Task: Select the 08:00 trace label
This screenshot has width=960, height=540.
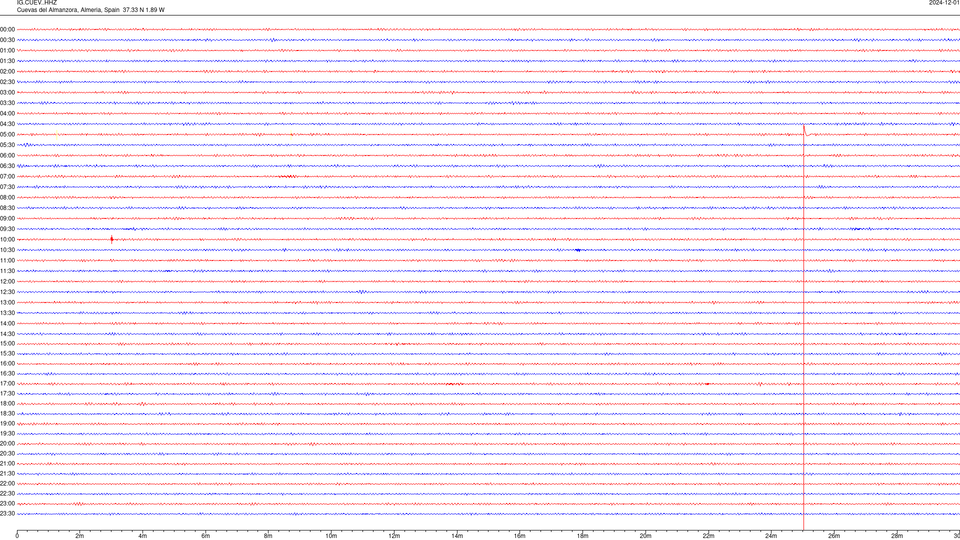Action: 7,198
